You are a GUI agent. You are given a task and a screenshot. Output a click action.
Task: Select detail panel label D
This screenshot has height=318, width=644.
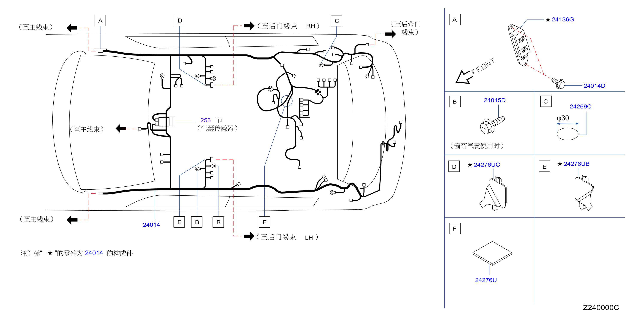pos(454,166)
